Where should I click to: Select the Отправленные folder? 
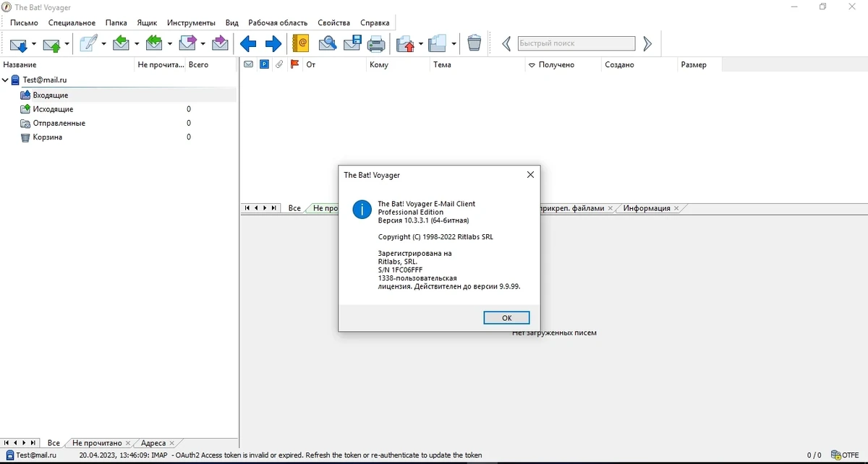(x=59, y=124)
